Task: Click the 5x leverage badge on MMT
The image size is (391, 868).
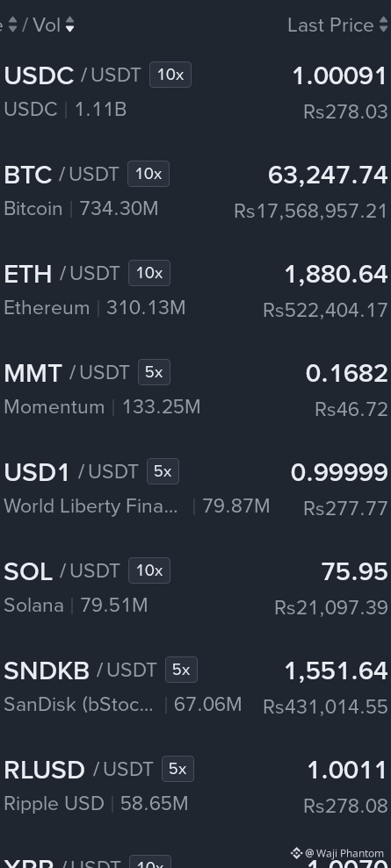Action: [154, 372]
